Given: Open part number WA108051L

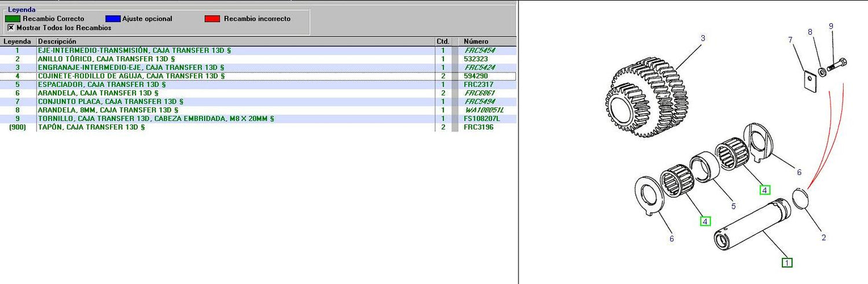Looking at the screenshot, I should pos(484,110).
